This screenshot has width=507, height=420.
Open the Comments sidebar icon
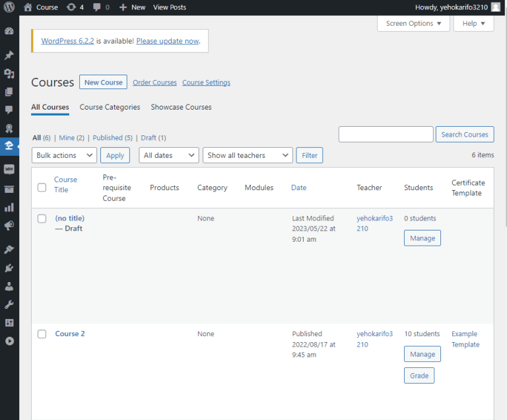tap(9, 110)
